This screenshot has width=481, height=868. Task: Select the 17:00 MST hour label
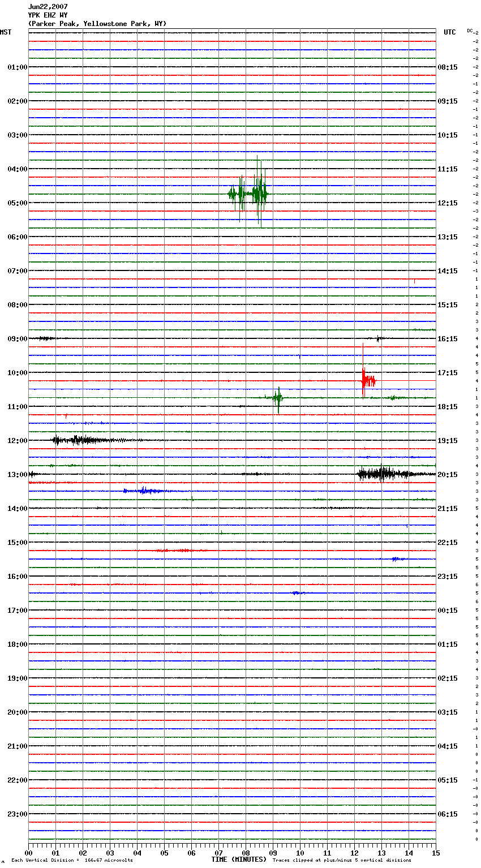[18, 611]
